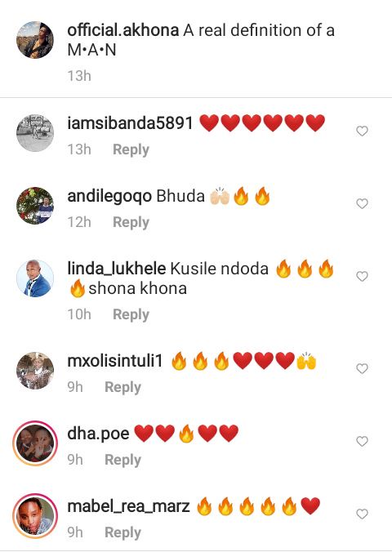
Task: Reply to dha.poe's comment
Action: click(x=123, y=460)
